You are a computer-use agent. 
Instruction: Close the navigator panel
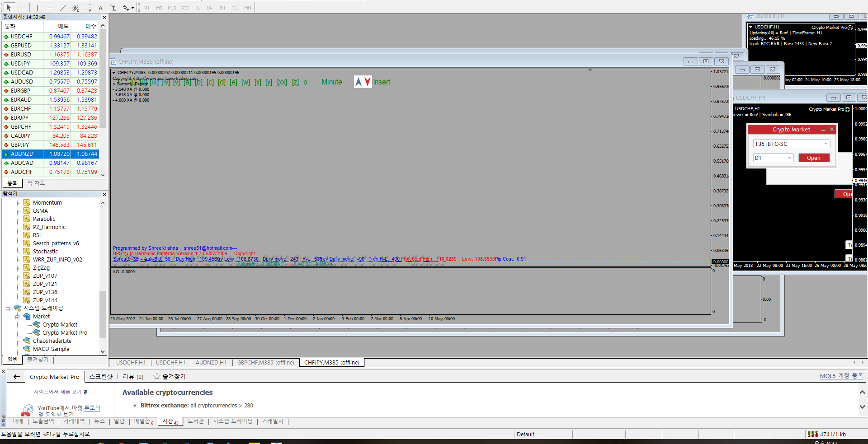tap(104, 194)
